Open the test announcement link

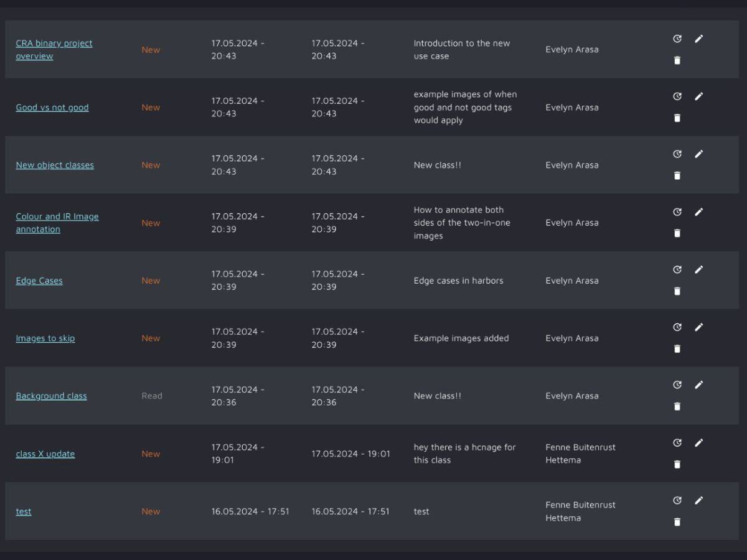point(23,511)
